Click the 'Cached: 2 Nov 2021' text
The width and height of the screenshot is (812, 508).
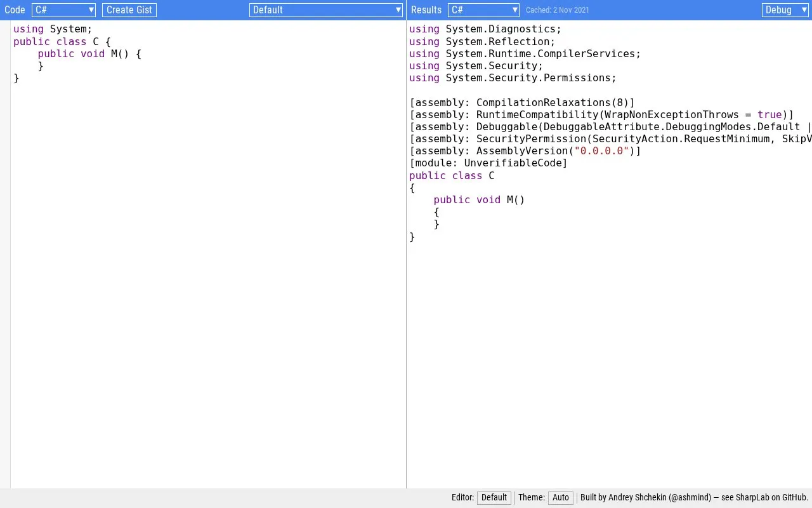click(x=558, y=10)
